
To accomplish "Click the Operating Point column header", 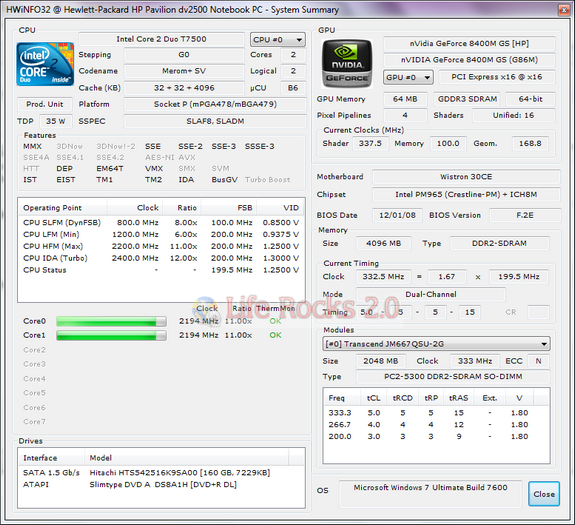I will [62, 208].
